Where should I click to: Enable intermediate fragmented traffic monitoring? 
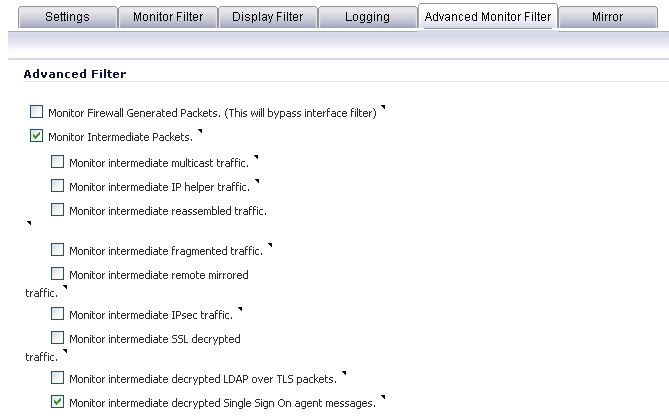click(58, 249)
